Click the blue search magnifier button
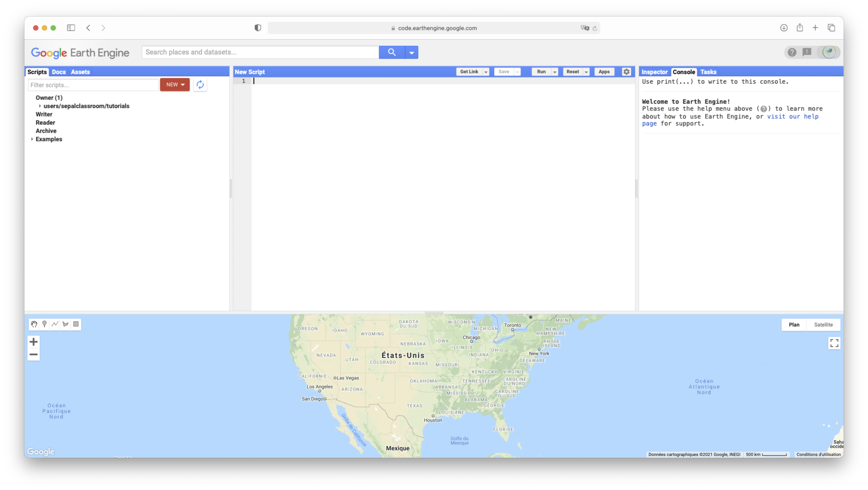 pyautogui.click(x=391, y=52)
